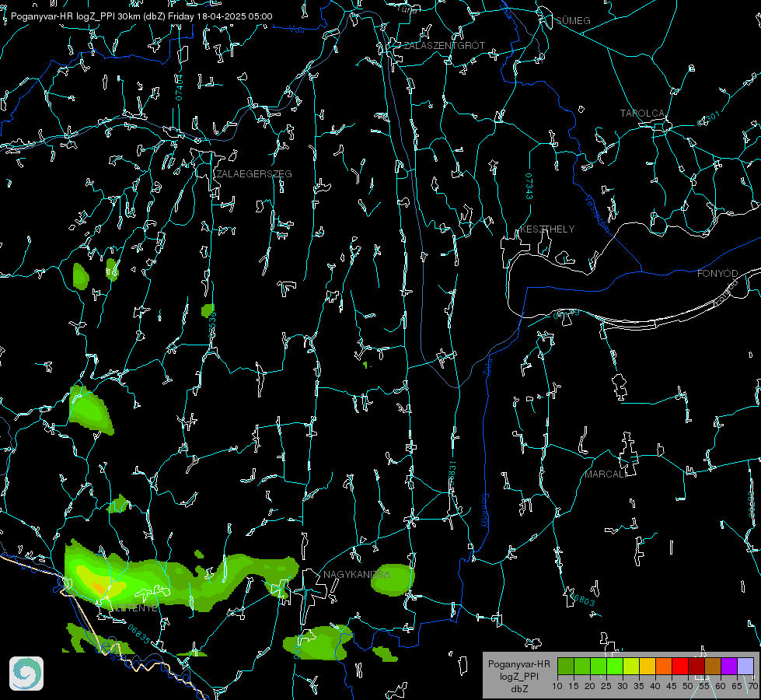This screenshot has height=700, width=761.
Task: Select the yellow-green 30-35 dBZ legend swatch
Action: pos(631,667)
